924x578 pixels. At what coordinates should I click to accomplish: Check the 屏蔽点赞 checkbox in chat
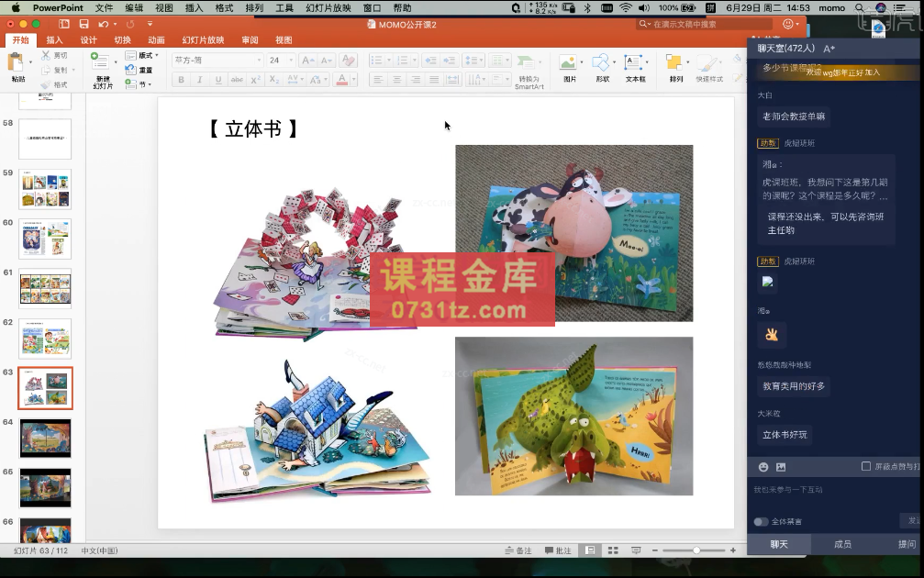pos(865,467)
